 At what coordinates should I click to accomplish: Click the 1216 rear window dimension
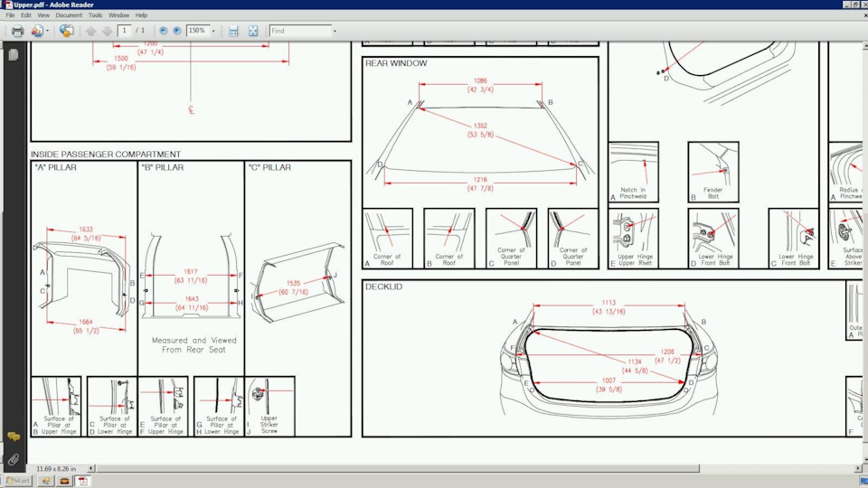480,180
